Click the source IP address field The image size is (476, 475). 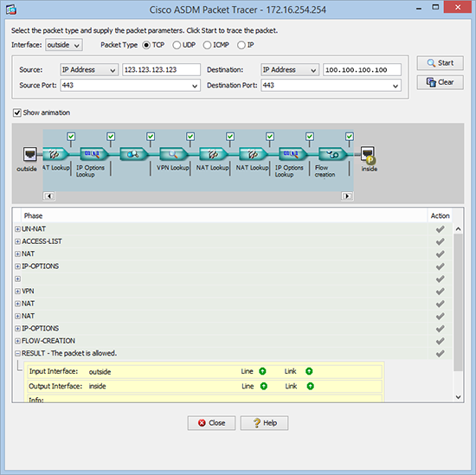pyautogui.click(x=161, y=70)
